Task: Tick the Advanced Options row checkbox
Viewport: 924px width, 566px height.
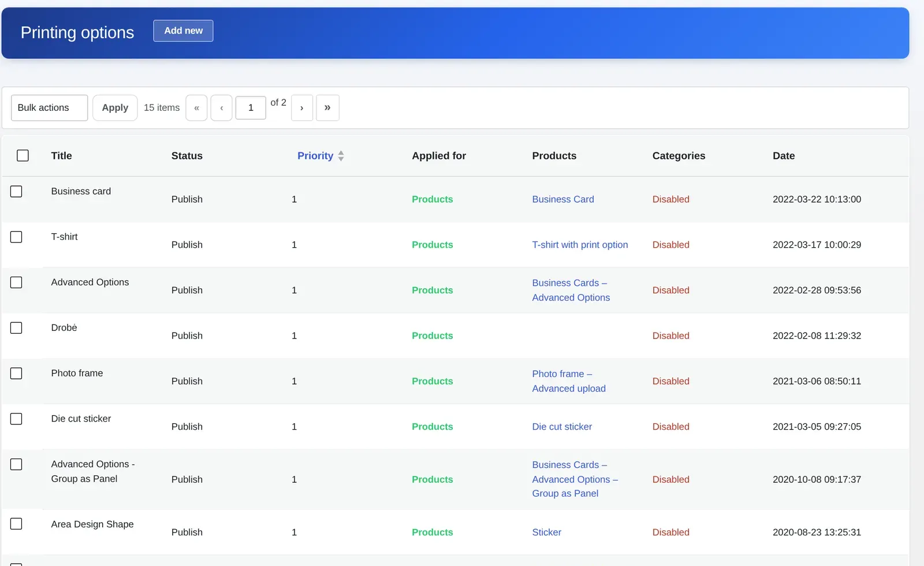Action: [x=16, y=282]
